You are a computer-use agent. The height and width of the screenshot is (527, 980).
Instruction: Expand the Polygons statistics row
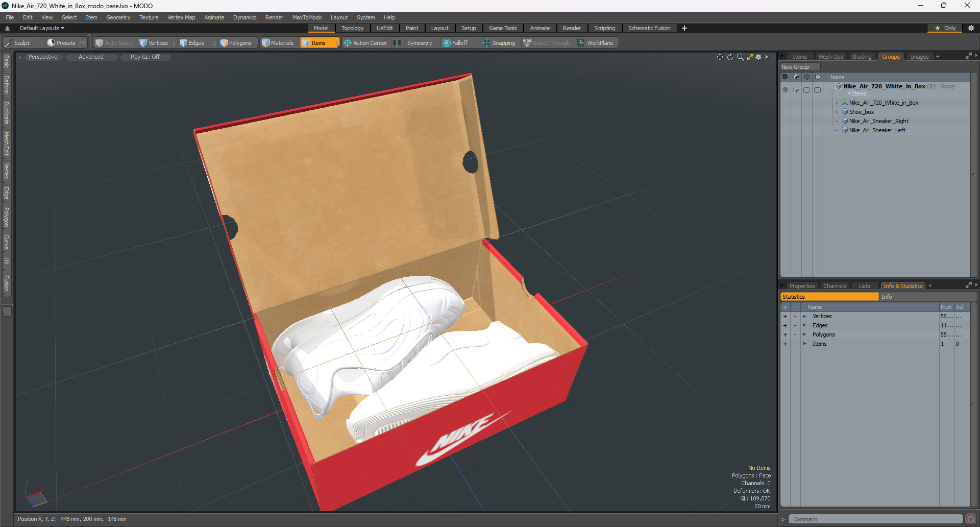[x=804, y=335]
